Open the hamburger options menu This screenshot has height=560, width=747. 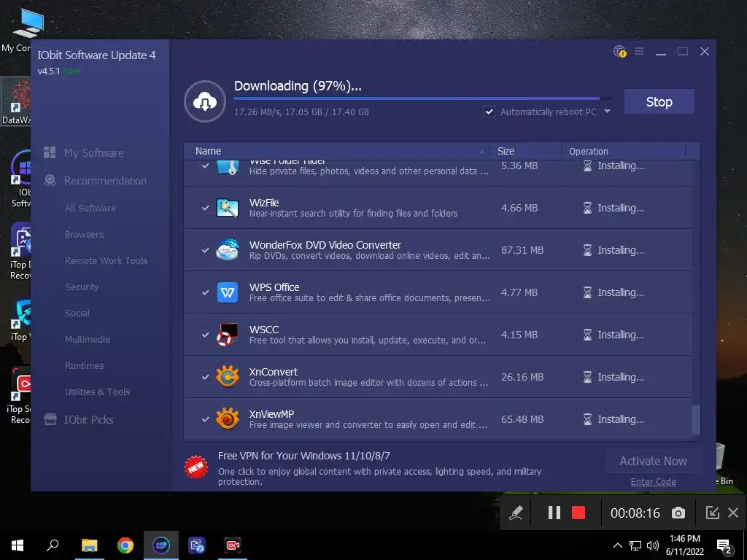click(639, 51)
